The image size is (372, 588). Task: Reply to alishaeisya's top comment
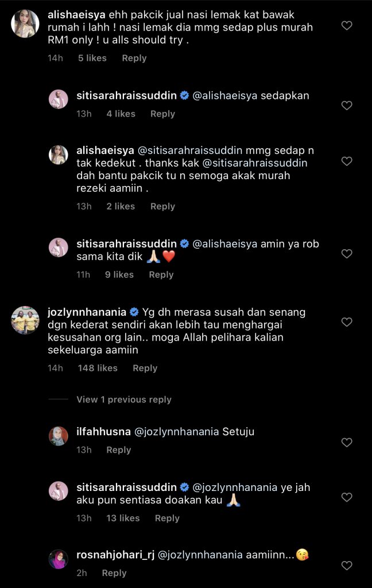pyautogui.click(x=134, y=58)
